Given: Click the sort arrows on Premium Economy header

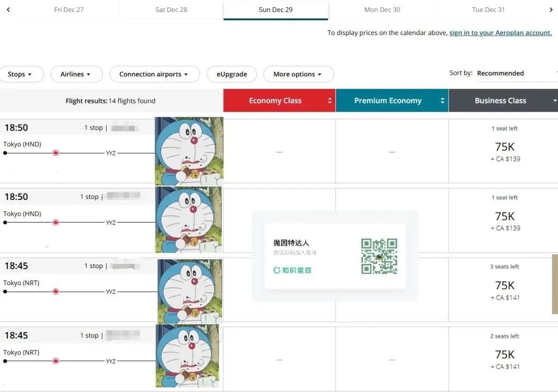Looking at the screenshot, I should [x=443, y=100].
